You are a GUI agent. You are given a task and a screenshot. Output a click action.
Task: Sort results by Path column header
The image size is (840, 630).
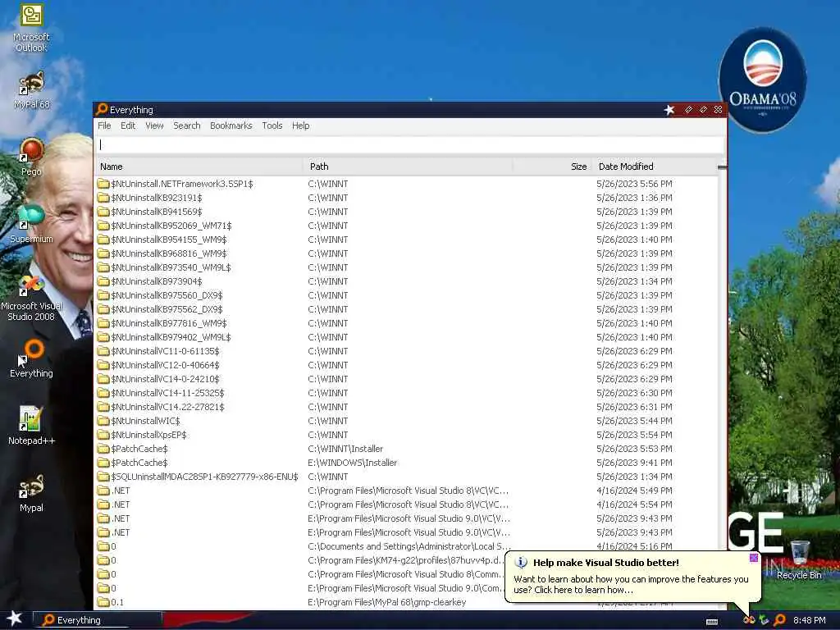[x=409, y=167]
